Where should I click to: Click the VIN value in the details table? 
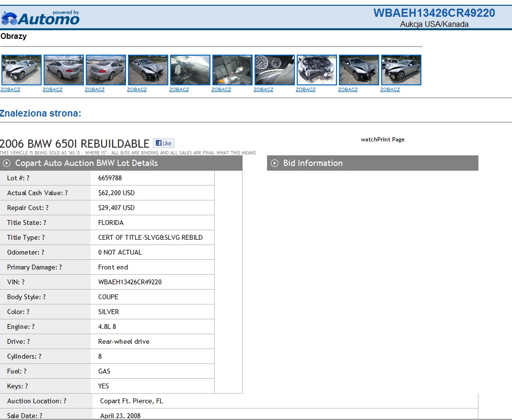(129, 282)
